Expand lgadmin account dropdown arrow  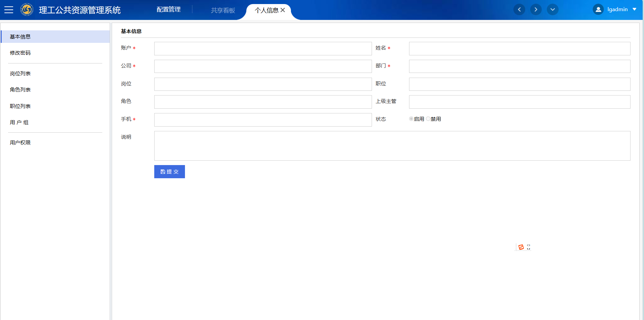(x=635, y=9)
